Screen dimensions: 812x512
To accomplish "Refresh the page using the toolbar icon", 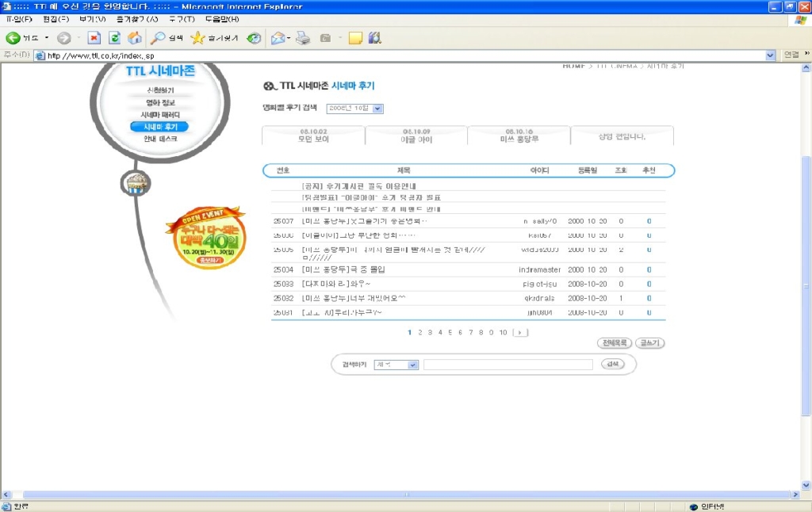I will pos(114,38).
